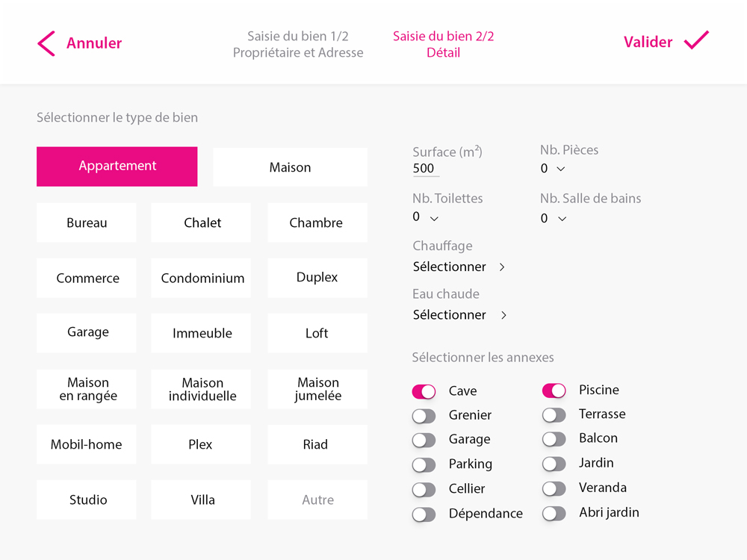The width and height of the screenshot is (747, 560).
Task: Switch to Saisie du bien 1/2 tab
Action: [x=298, y=44]
